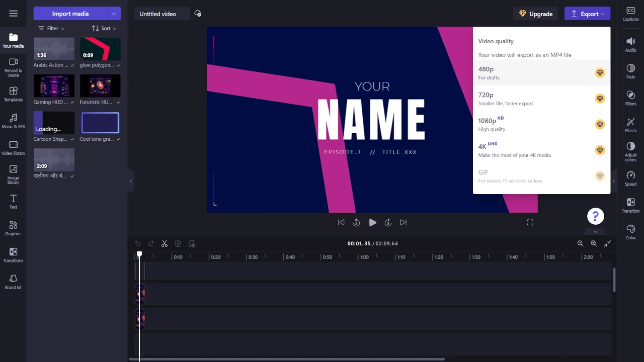Select the Arabic Action audio thumbnail
644x362 pixels.
click(54, 49)
